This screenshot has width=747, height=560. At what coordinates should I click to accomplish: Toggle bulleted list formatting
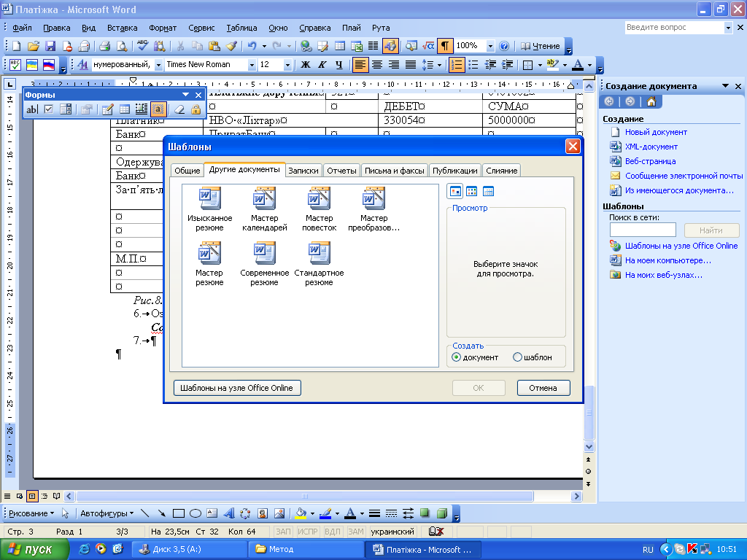click(473, 65)
